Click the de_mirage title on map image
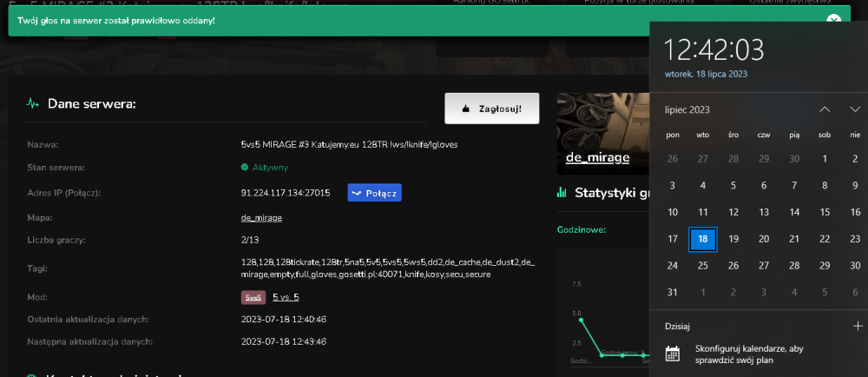The image size is (868, 377). coord(597,157)
